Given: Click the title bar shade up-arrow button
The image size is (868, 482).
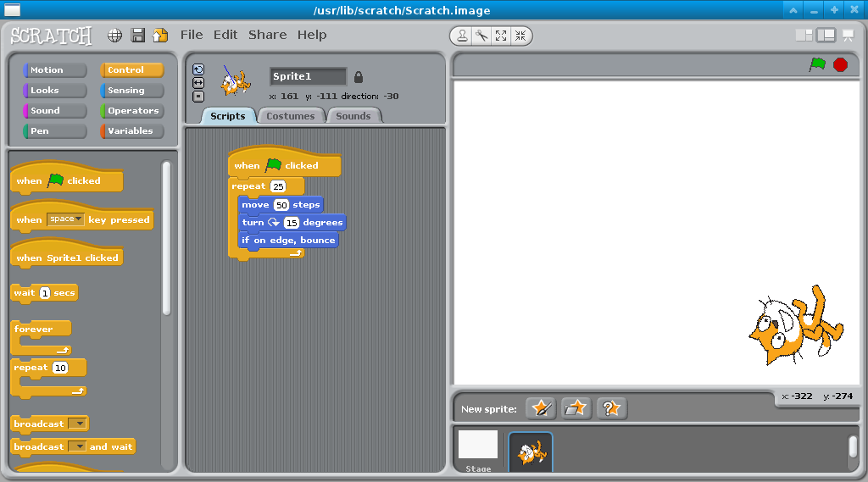Looking at the screenshot, I should [x=793, y=10].
